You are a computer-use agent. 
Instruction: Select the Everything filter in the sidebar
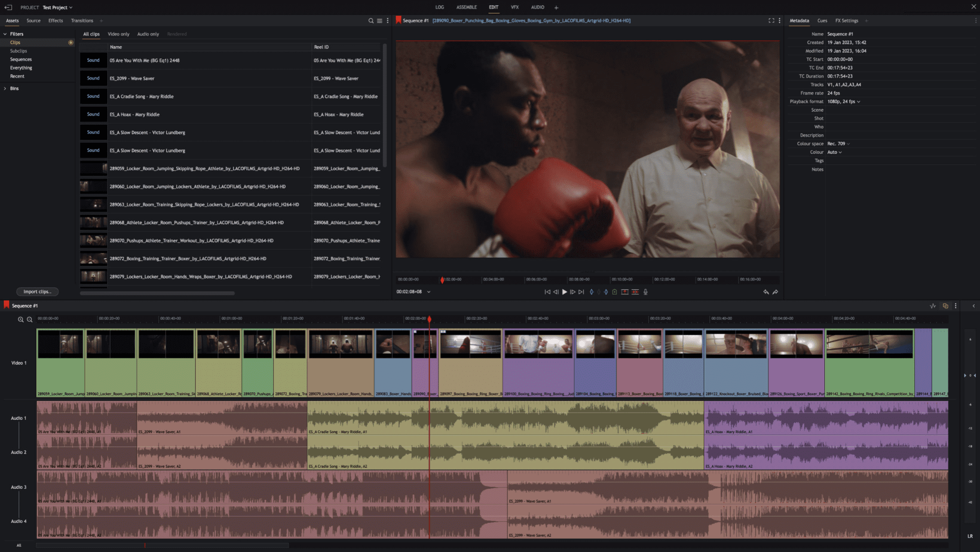[x=21, y=68]
